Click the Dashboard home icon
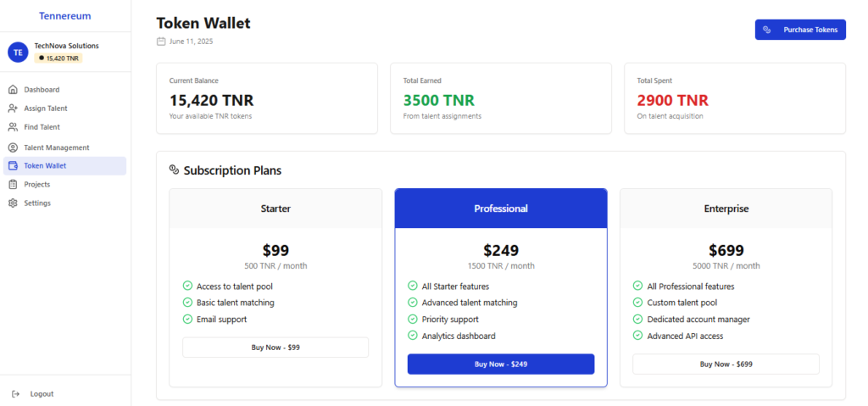The height and width of the screenshot is (406, 868). (13, 90)
